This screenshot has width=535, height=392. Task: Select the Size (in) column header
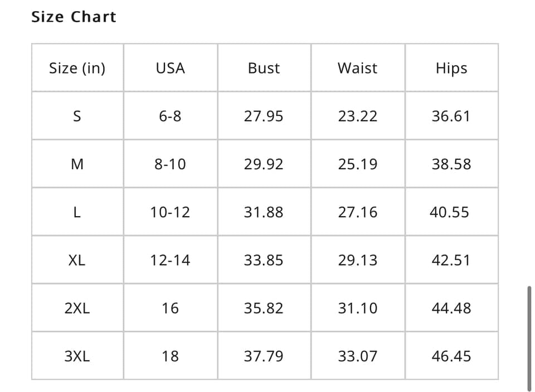click(77, 68)
